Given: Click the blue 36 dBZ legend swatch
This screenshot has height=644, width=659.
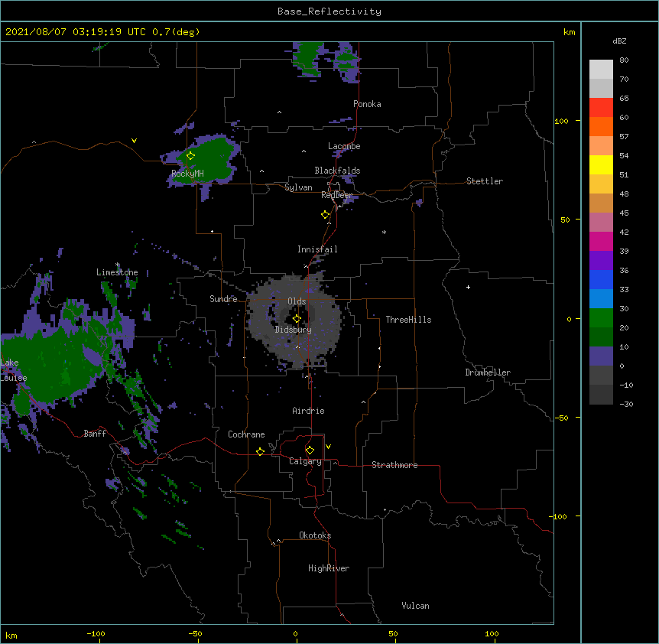Looking at the screenshot, I should click(x=601, y=279).
